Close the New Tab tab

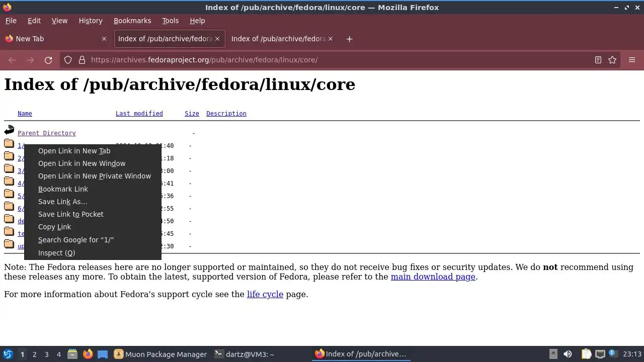(104, 39)
